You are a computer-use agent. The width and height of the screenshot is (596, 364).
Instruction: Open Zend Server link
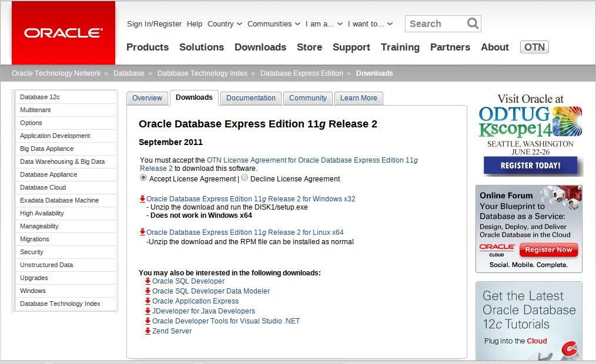click(x=172, y=331)
